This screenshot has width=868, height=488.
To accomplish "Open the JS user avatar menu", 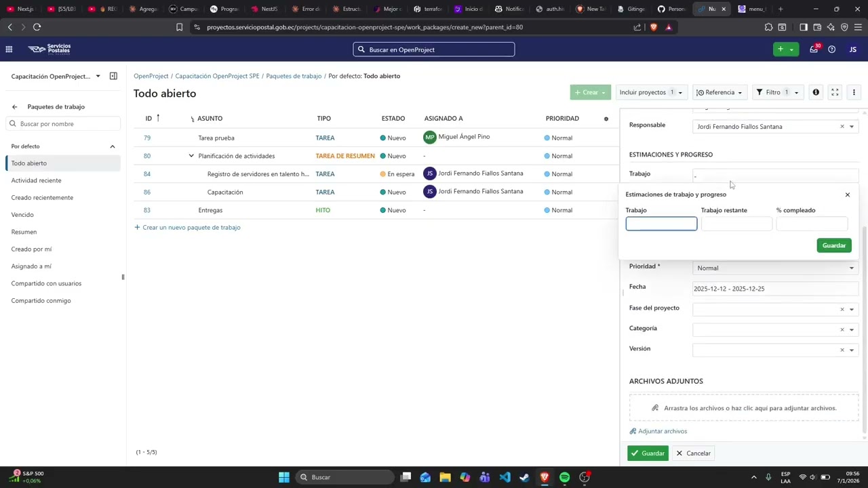I will click(x=852, y=49).
